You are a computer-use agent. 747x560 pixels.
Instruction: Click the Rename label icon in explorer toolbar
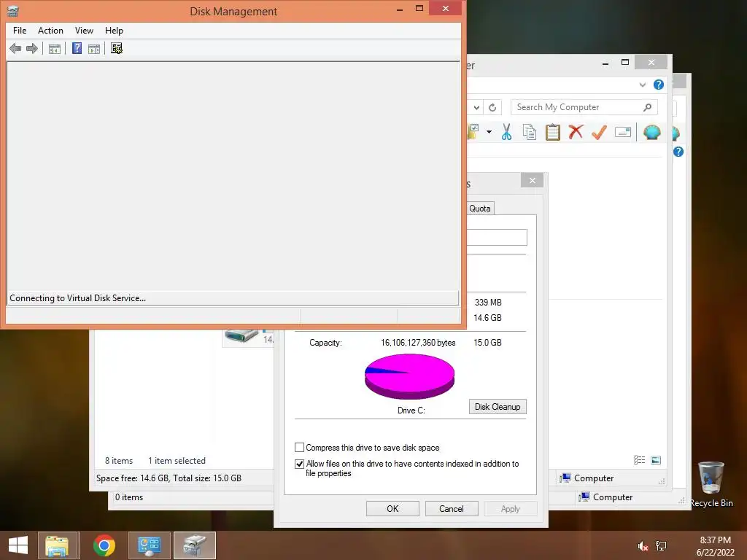tap(623, 132)
